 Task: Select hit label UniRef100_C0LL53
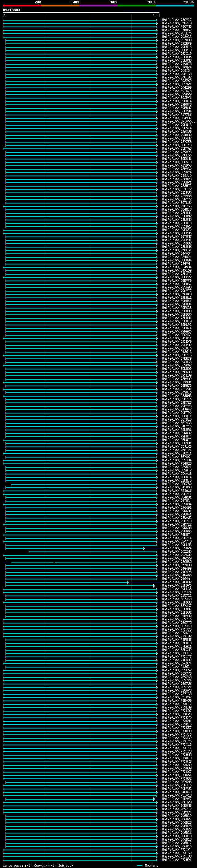(x=177, y=544)
